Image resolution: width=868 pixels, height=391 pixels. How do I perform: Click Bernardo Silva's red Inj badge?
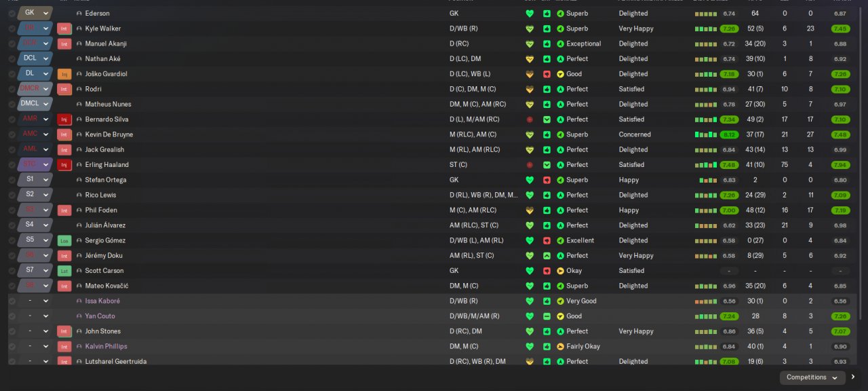point(64,119)
